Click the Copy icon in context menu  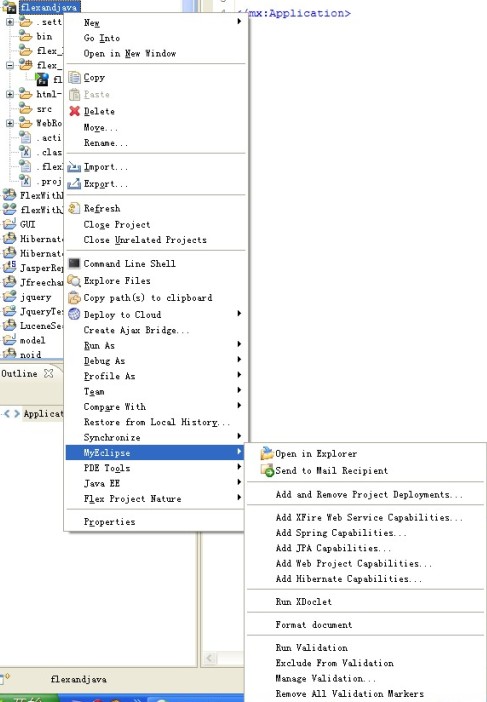tap(74, 77)
